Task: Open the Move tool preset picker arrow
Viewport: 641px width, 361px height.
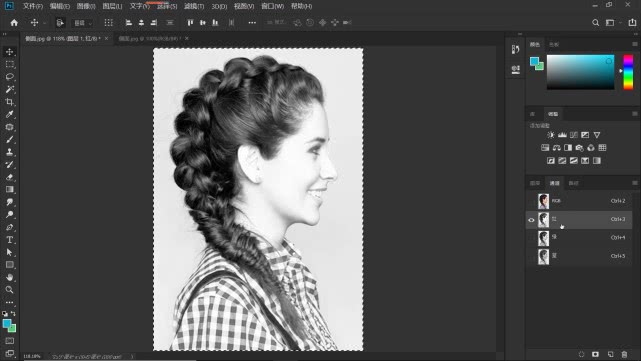Action: click(44, 23)
